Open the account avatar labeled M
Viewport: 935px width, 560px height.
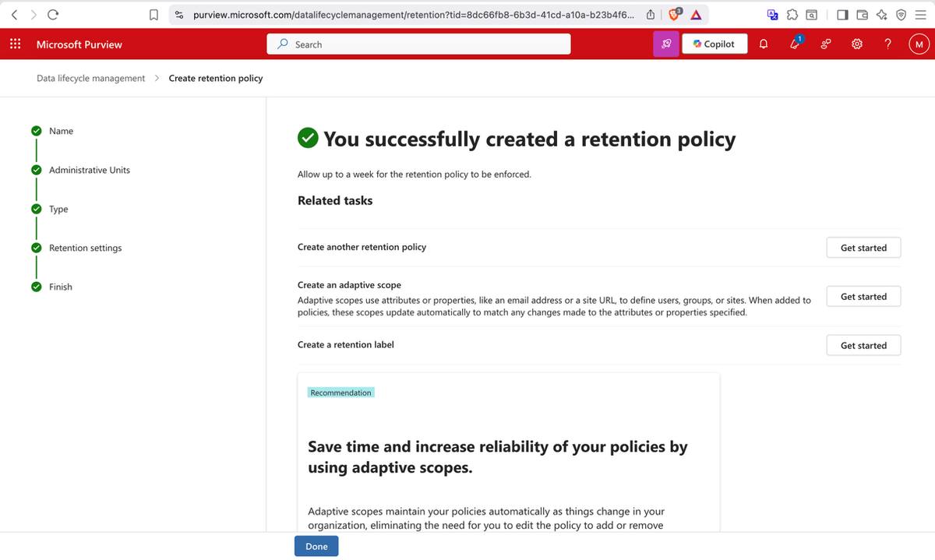coord(919,44)
